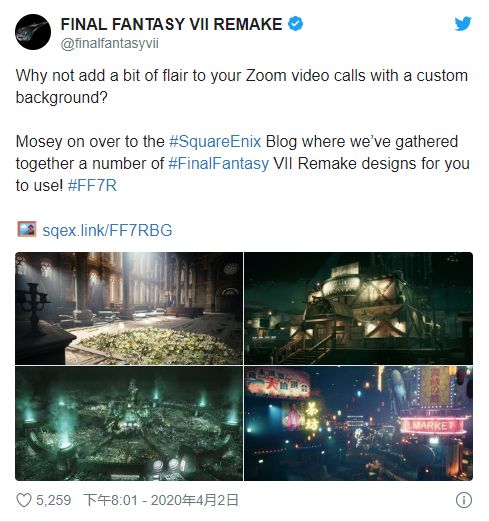
Task: Open the FINAL FANTASY VII REMAKE account name
Action: coord(171,24)
